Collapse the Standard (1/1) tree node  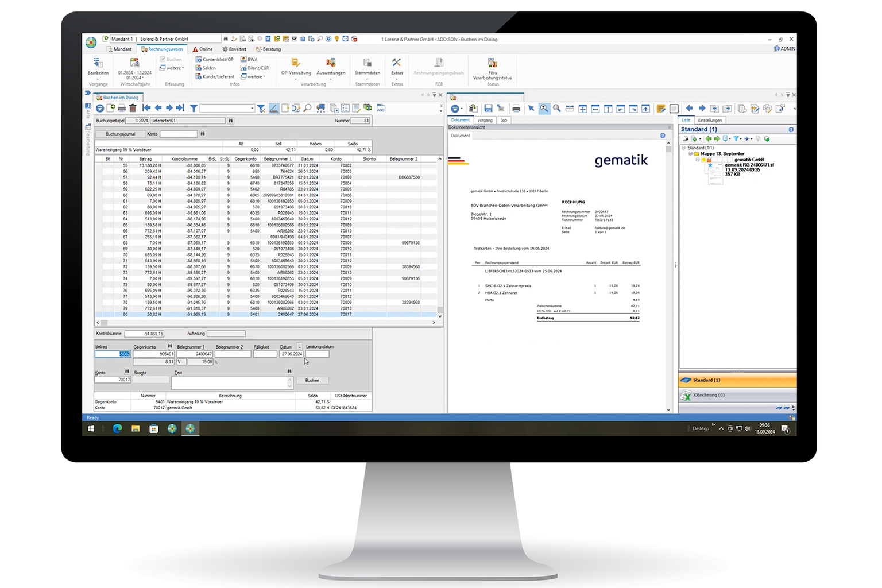[683, 148]
